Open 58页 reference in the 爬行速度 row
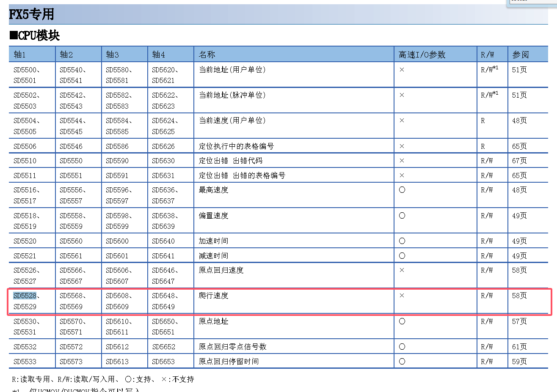Screen dimensions: 557x392 coord(519,296)
